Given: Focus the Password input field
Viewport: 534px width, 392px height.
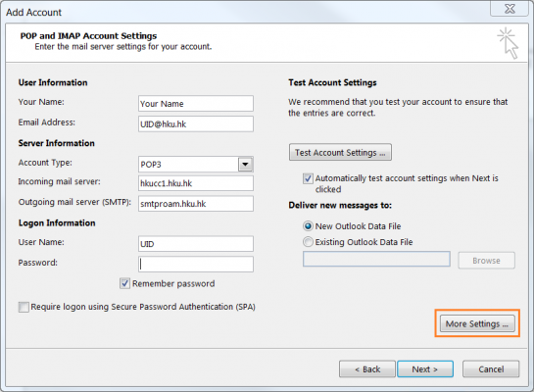Looking at the screenshot, I should [196, 265].
